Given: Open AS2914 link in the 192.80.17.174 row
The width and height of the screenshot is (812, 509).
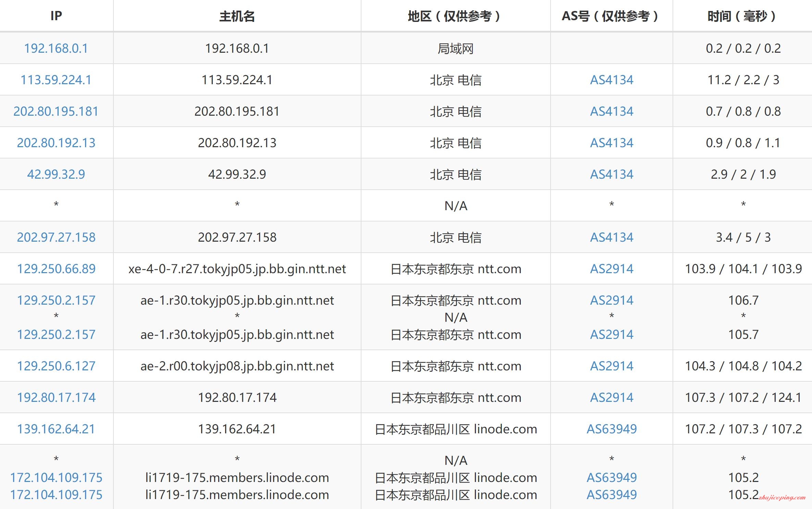Looking at the screenshot, I should click(612, 397).
